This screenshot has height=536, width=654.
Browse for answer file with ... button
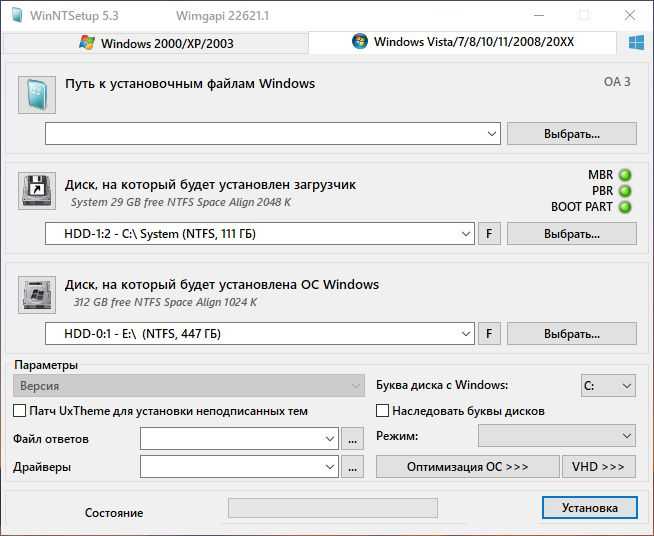pos(352,439)
